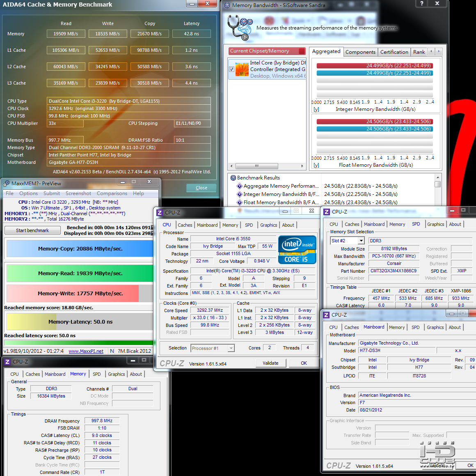
Task: Click Validate in the CPU-Z CPU window
Action: pos(270,363)
